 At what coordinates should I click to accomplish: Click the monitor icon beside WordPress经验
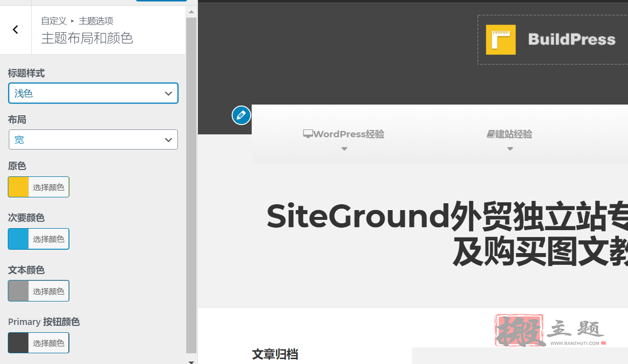click(x=308, y=134)
